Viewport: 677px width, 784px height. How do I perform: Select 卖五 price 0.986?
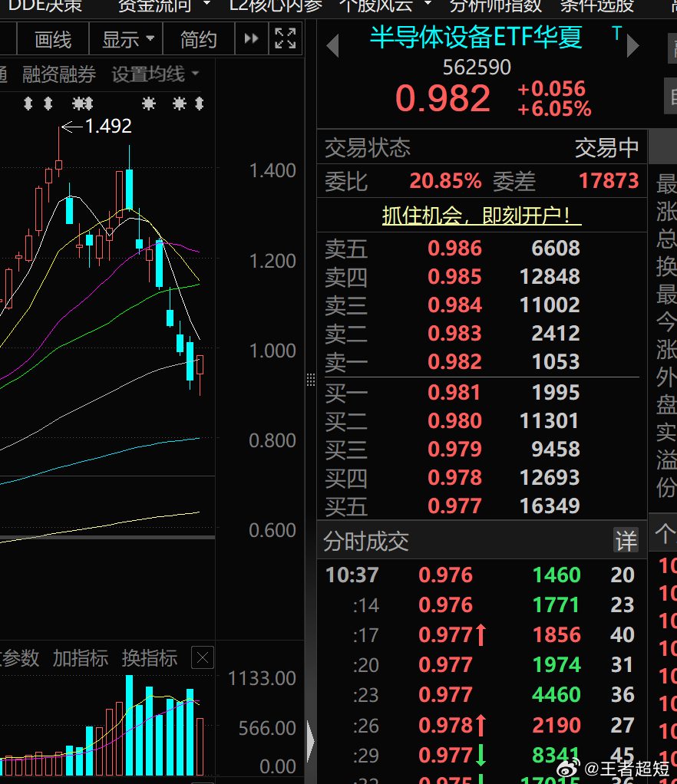pos(454,249)
